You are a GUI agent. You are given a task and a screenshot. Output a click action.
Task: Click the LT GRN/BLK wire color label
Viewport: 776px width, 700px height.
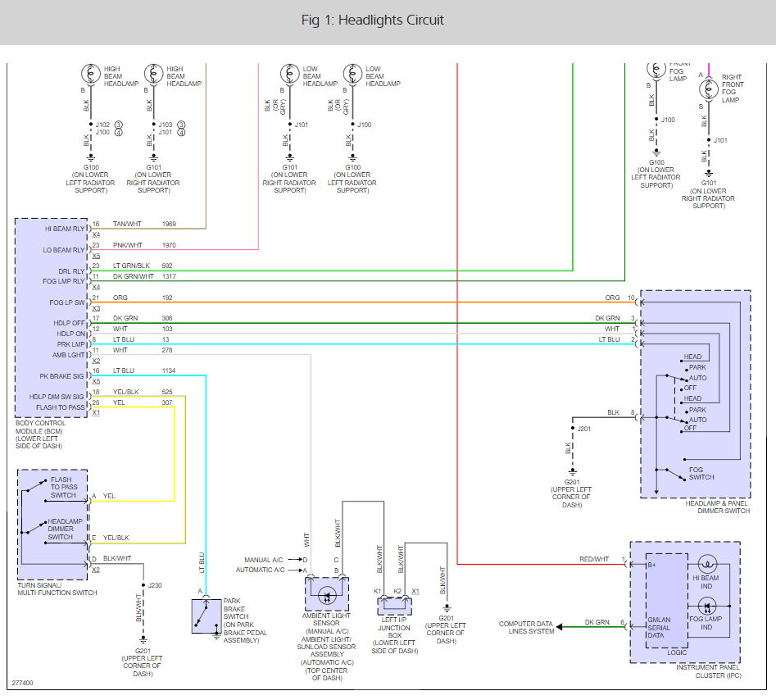click(x=131, y=266)
